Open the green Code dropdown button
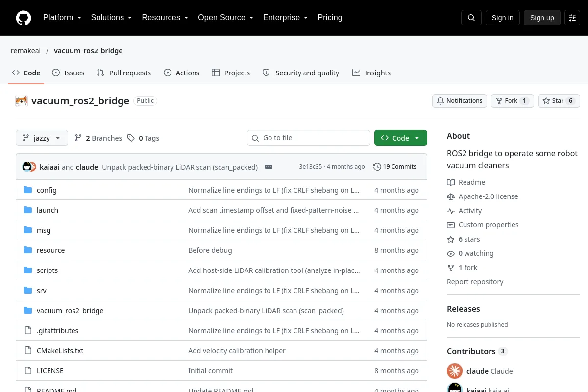 [x=401, y=138]
